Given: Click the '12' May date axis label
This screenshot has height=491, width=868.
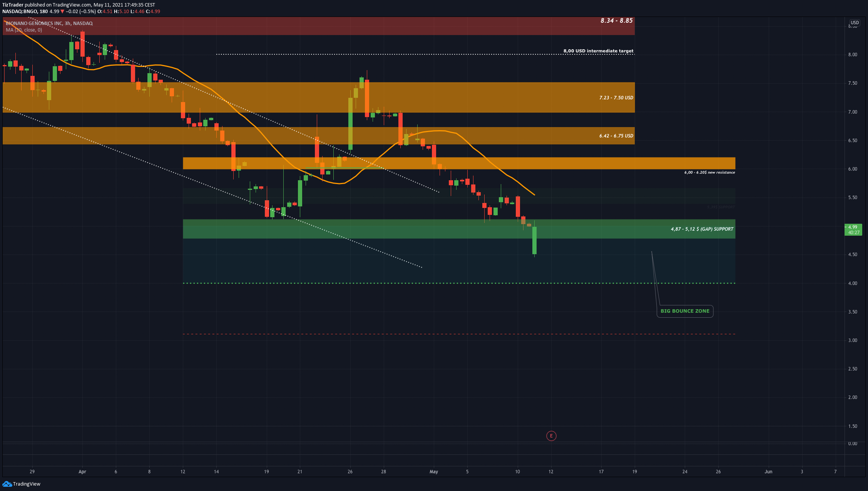Looking at the screenshot, I should tap(551, 472).
